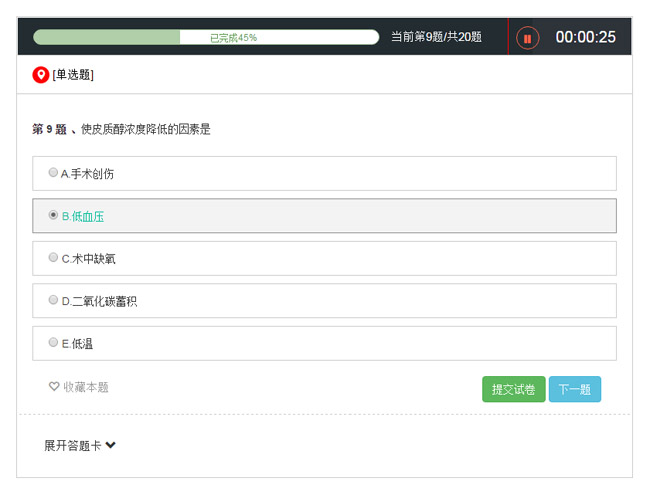
Task: Expand the answer sheet via 展开答题卡 text
Action: click(72, 445)
